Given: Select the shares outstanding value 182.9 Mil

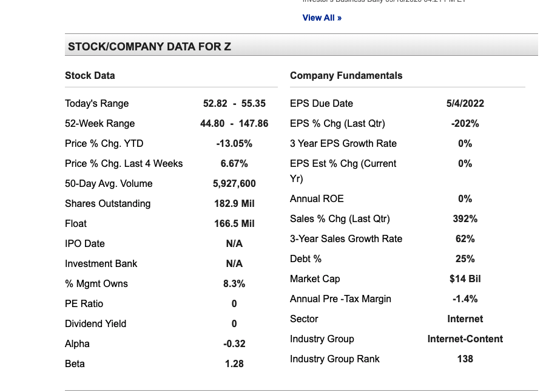Looking at the screenshot, I should 234,203.
